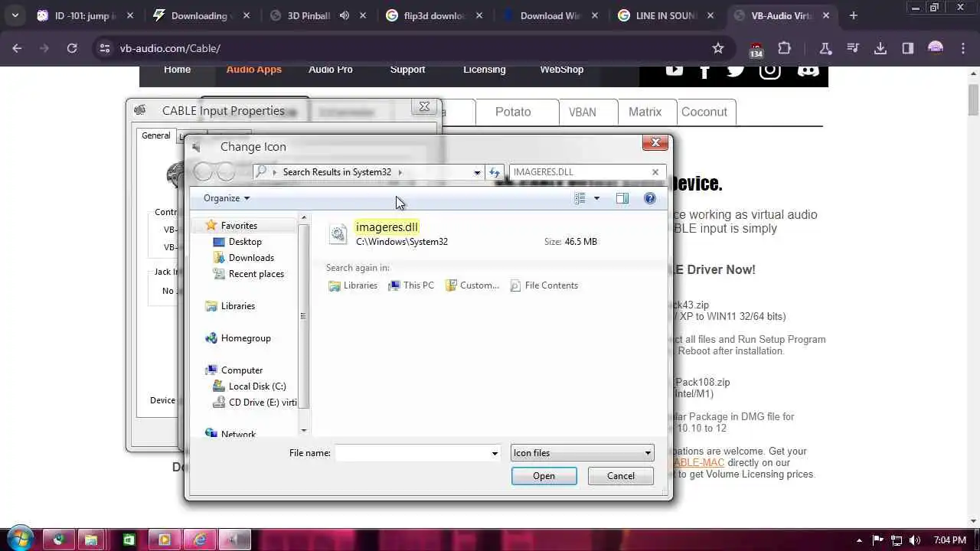Open the Chrome Labs flask icon
The image size is (980, 551).
(x=825, y=48)
